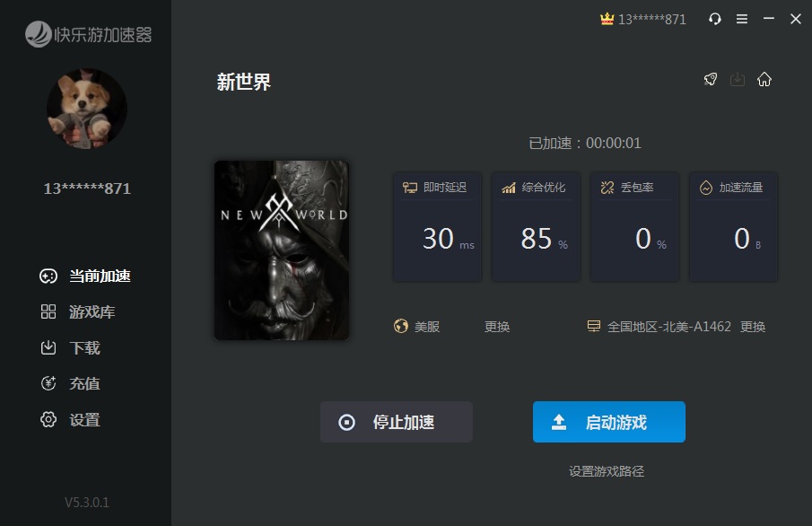
Task: Open 设置游戏路径 link
Action: [x=607, y=471]
